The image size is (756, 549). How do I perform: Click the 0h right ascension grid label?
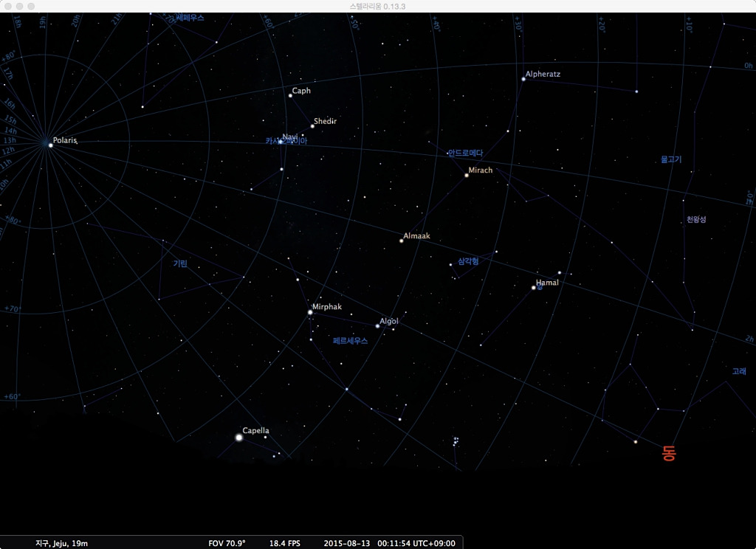[749, 66]
